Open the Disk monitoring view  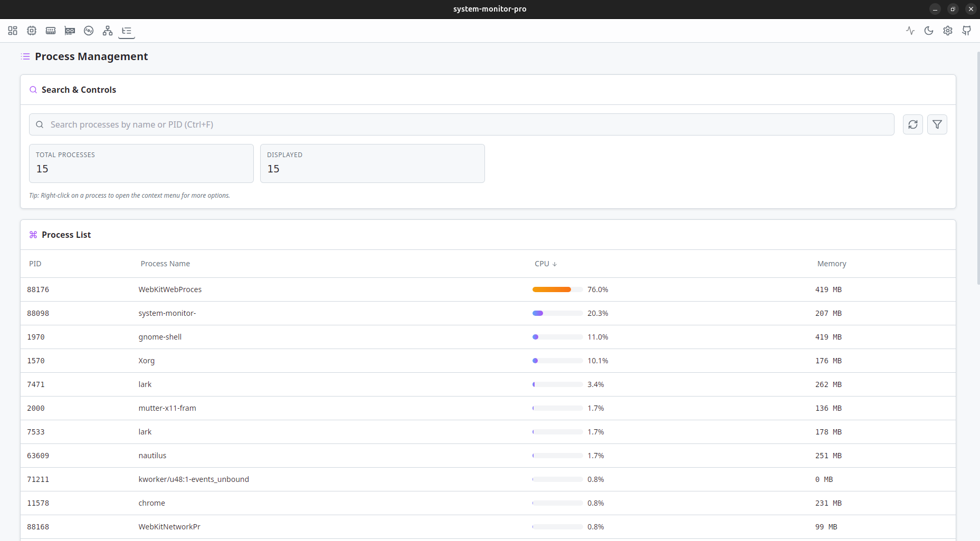(x=89, y=31)
